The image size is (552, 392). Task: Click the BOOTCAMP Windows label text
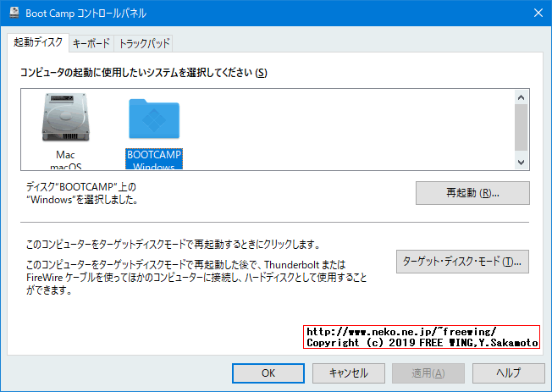click(154, 159)
